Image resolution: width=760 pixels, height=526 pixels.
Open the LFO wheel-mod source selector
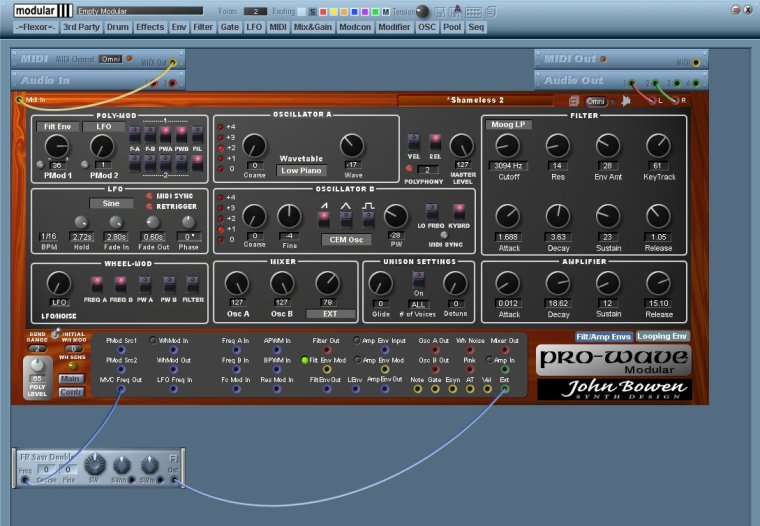click(59, 302)
